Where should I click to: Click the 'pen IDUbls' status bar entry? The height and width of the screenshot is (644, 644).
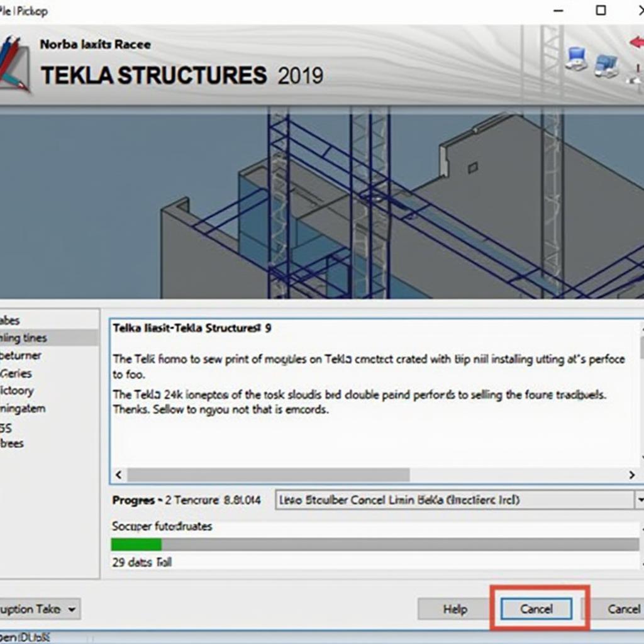(25, 637)
